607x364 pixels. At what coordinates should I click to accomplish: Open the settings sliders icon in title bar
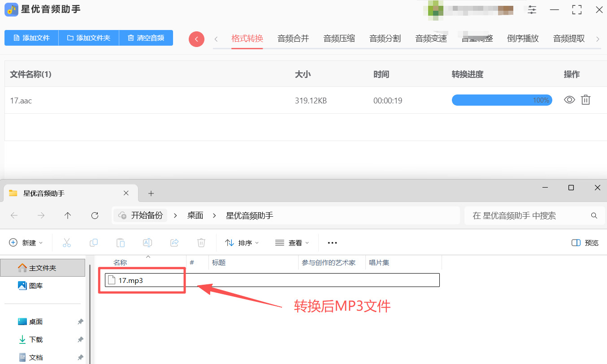click(532, 10)
